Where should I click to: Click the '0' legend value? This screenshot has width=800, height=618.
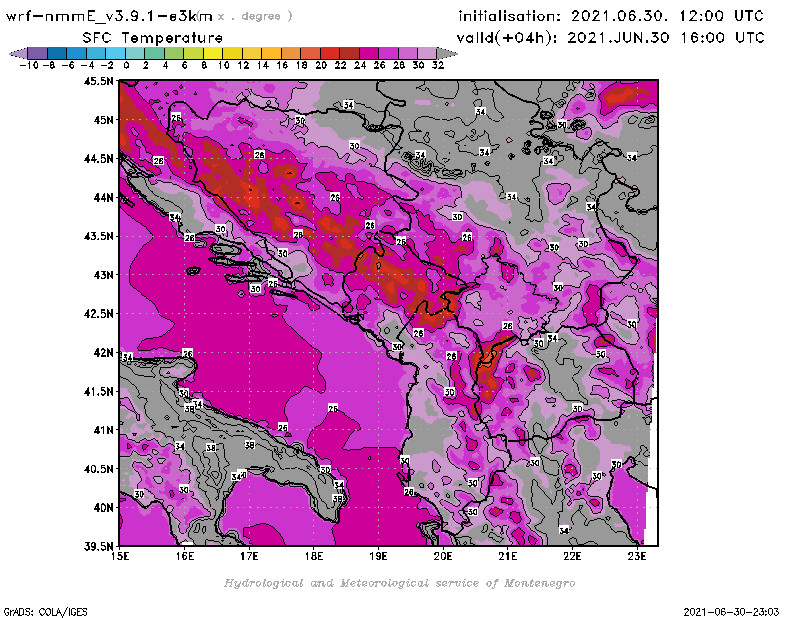pos(126,66)
